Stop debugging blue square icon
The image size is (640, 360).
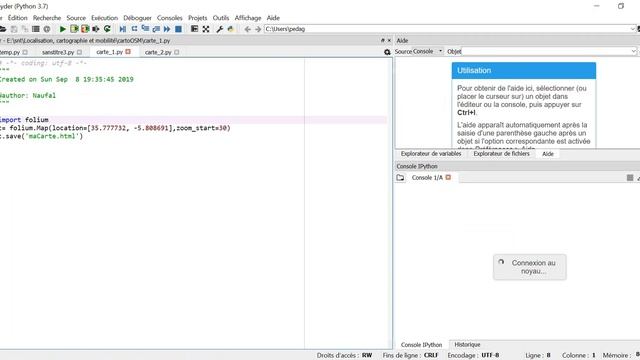(178, 29)
